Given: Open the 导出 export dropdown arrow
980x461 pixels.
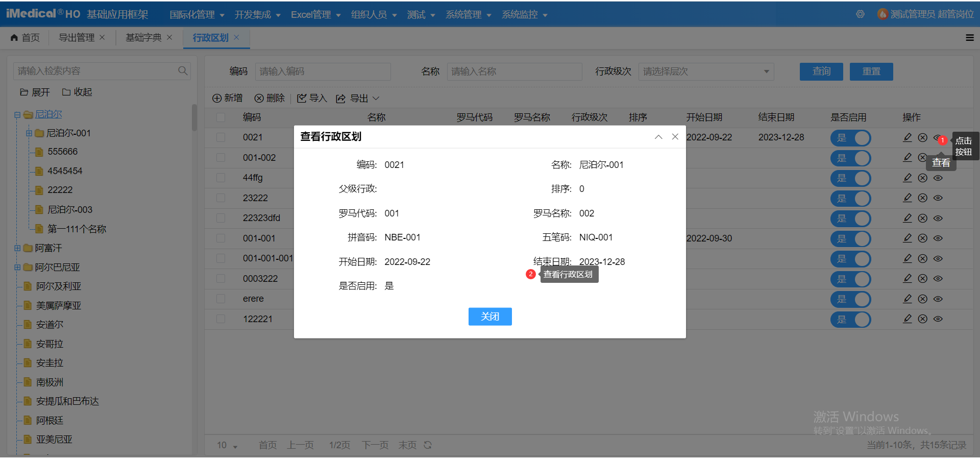Looking at the screenshot, I should click(376, 98).
